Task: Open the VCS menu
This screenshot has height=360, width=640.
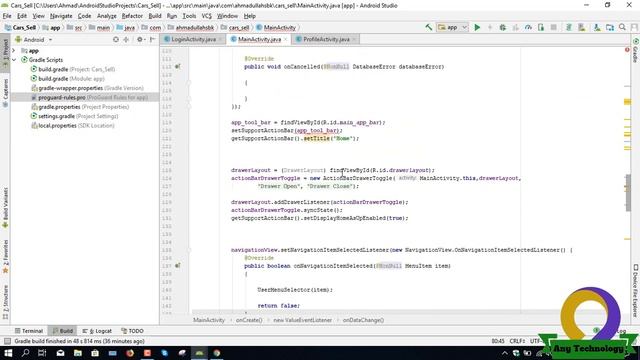Action: [x=207, y=16]
